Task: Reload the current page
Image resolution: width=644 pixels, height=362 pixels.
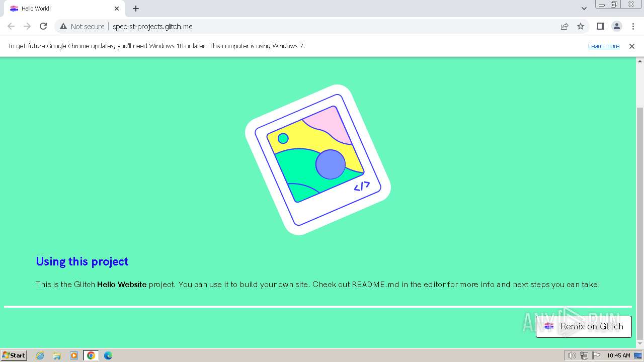Action: (x=43, y=26)
